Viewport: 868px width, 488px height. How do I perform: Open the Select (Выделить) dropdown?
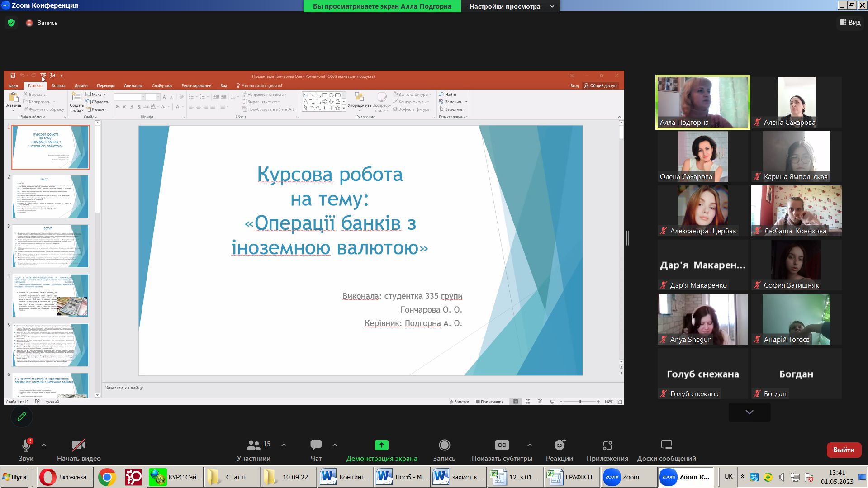pyautogui.click(x=452, y=109)
